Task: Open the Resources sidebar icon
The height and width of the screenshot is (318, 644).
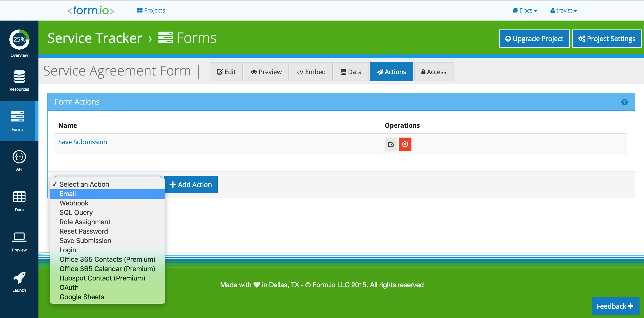Action: pos(19,77)
